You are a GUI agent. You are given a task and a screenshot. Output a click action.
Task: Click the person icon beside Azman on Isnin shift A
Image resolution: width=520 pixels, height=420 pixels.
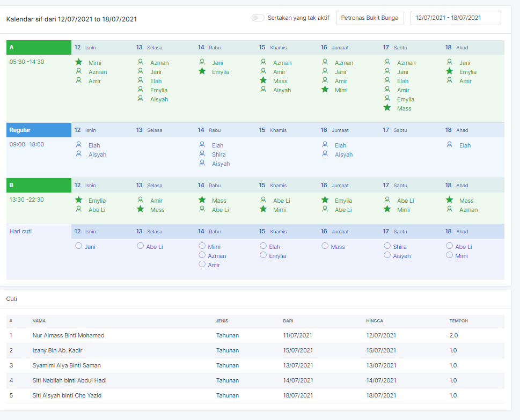pos(78,71)
